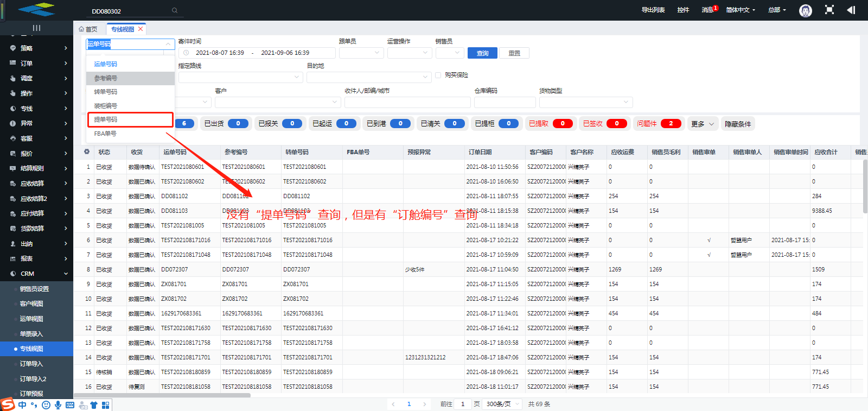Select 转单号码 in dropdown list

point(130,92)
